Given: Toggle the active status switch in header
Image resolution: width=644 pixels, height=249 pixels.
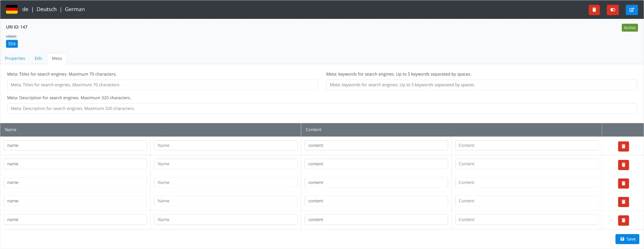Looking at the screenshot, I should (613, 10).
